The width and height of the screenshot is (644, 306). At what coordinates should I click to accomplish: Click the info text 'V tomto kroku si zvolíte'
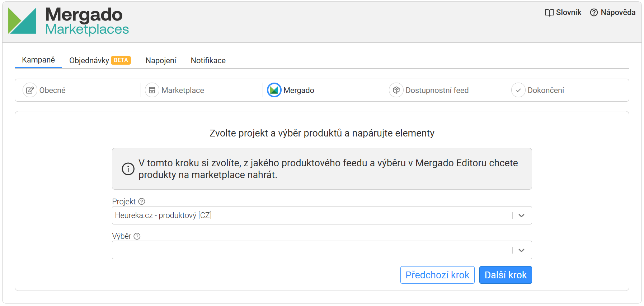coord(189,163)
